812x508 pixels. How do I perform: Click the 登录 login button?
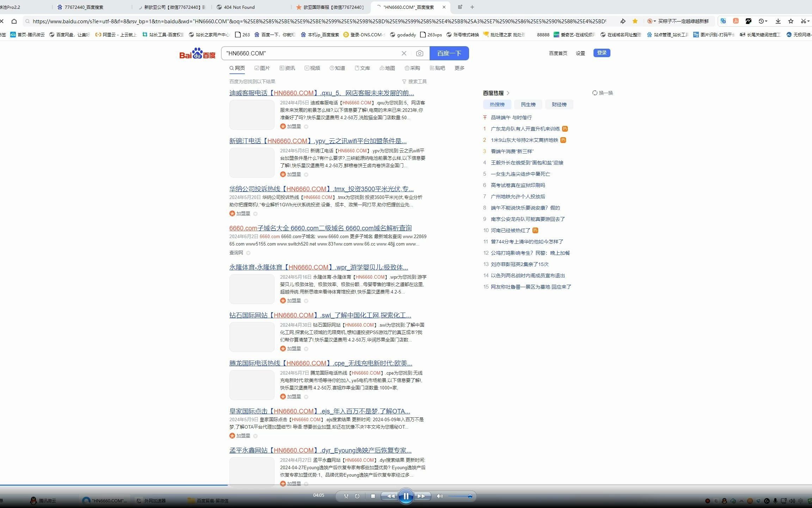pyautogui.click(x=602, y=53)
